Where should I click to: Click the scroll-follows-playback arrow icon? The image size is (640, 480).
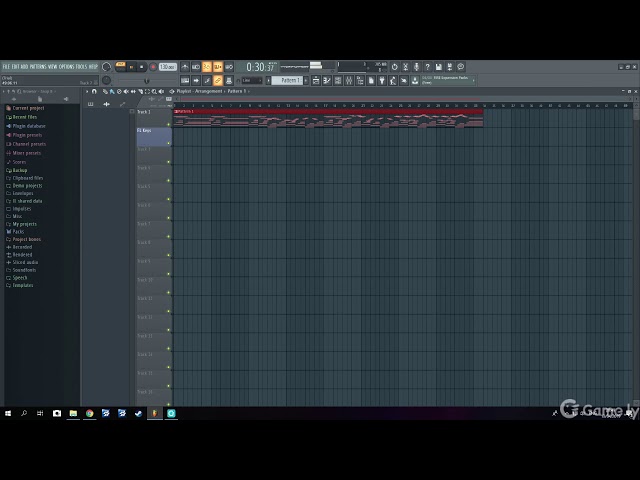click(x=196, y=80)
